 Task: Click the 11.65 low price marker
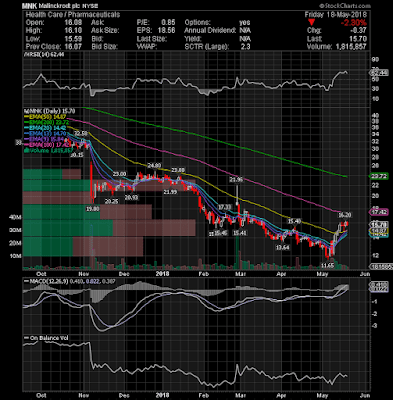(x=328, y=265)
